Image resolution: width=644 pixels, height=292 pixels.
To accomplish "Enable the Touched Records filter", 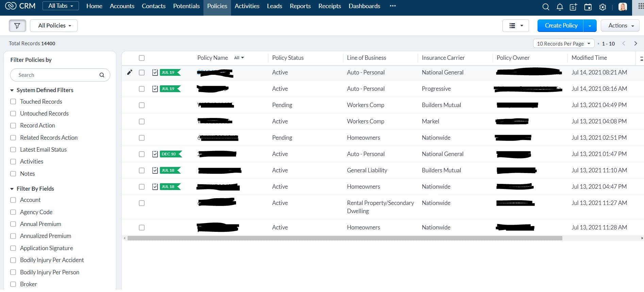I will [13, 102].
